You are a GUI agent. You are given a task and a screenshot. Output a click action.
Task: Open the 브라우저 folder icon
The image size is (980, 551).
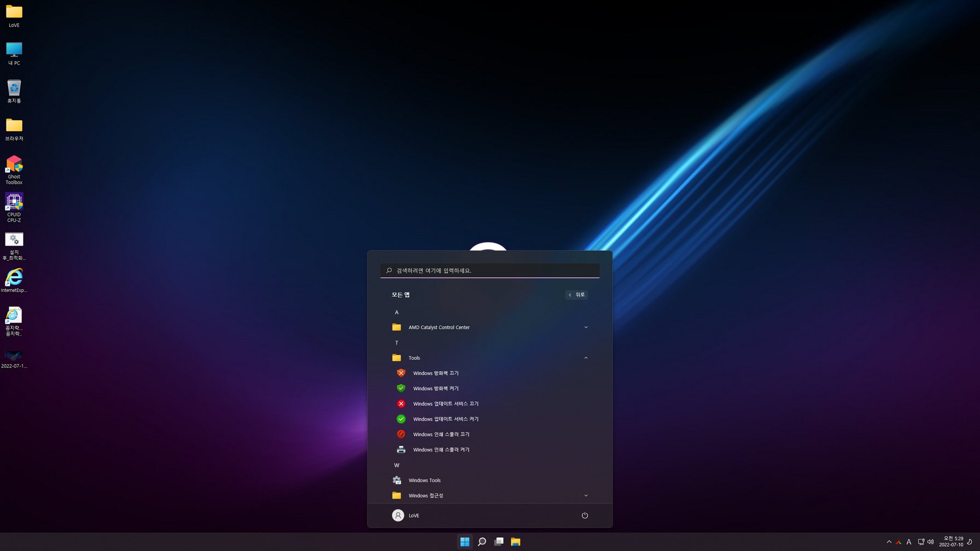[x=14, y=130]
